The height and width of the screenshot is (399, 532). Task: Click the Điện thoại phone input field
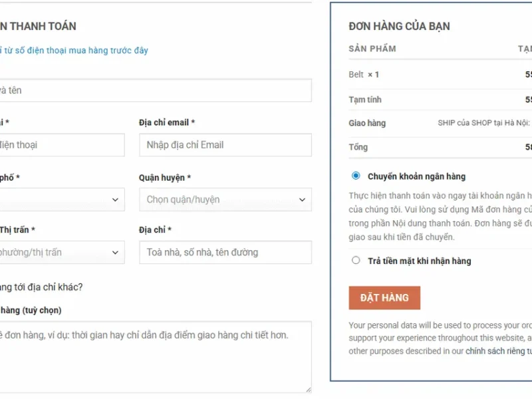tap(63, 145)
